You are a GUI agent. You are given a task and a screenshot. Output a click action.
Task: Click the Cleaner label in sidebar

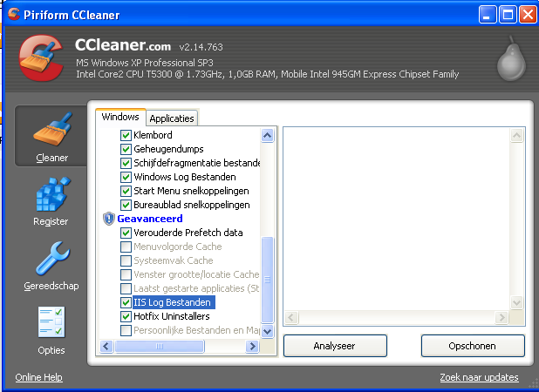[52, 158]
